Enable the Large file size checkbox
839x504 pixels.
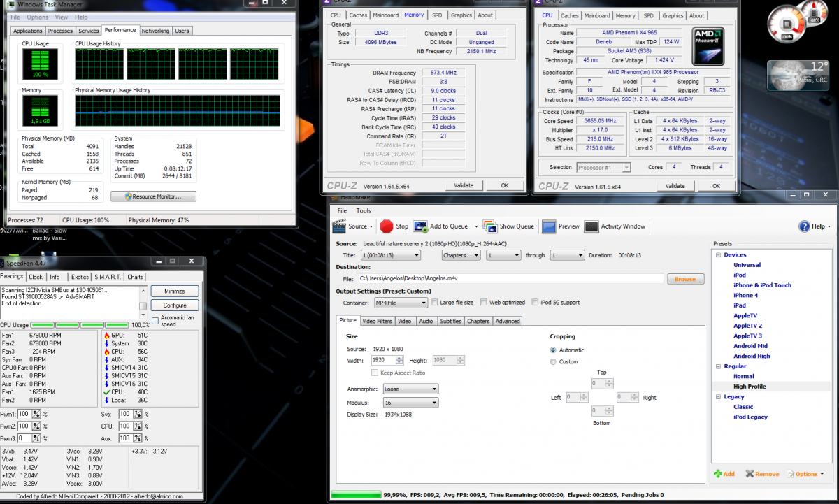point(435,303)
